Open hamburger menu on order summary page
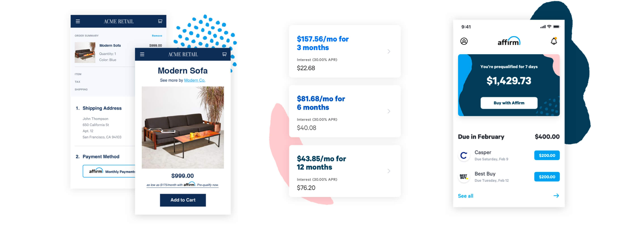Viewport: 644px width, 241px height. 78,21
